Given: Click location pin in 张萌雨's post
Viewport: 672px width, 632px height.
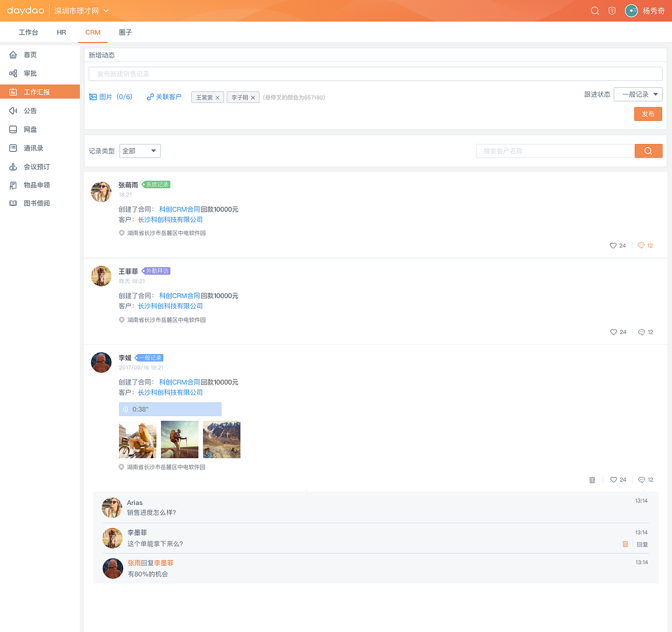Looking at the screenshot, I should tap(121, 233).
